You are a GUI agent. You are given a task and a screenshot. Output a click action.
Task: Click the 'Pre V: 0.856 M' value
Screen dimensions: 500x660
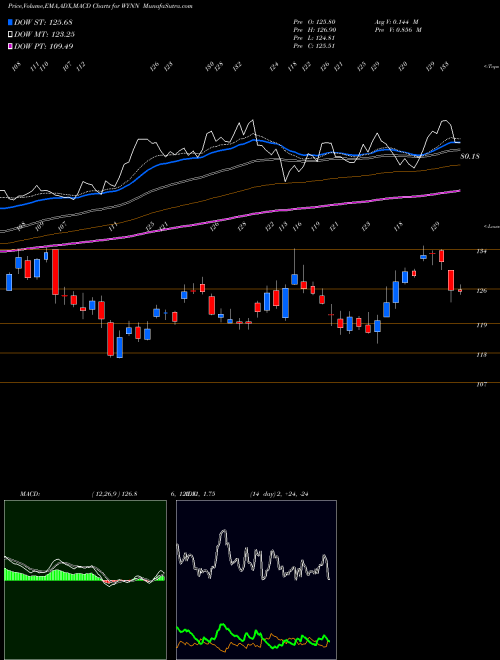tap(397, 30)
